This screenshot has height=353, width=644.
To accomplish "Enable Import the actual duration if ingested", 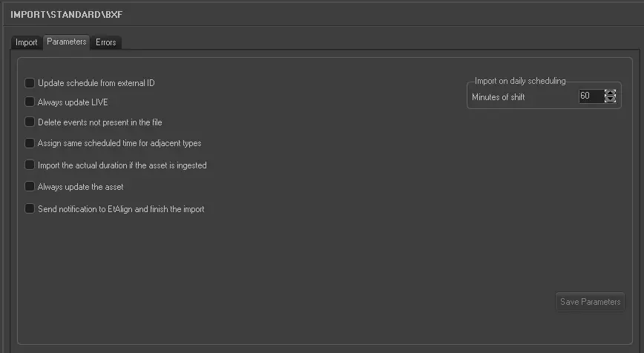I will tap(30, 165).
